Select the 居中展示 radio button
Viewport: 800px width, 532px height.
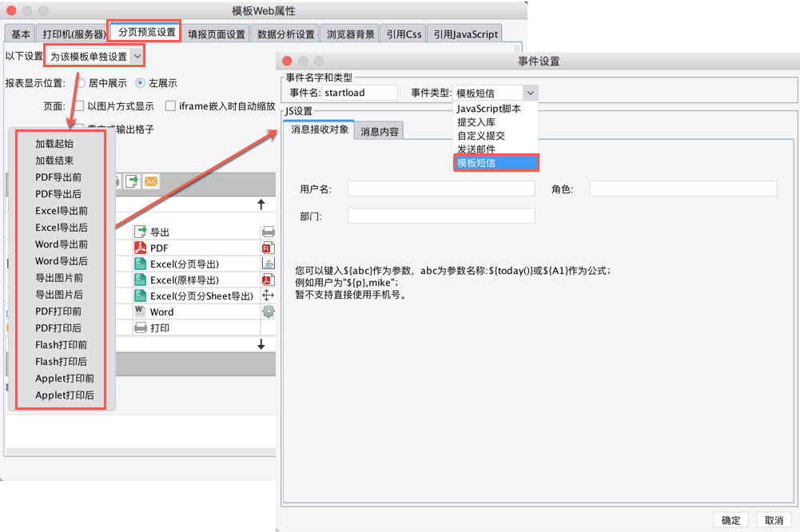click(x=82, y=82)
